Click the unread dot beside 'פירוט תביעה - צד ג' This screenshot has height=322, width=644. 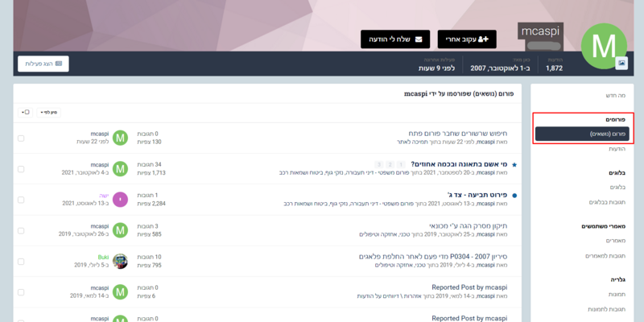pos(514,196)
